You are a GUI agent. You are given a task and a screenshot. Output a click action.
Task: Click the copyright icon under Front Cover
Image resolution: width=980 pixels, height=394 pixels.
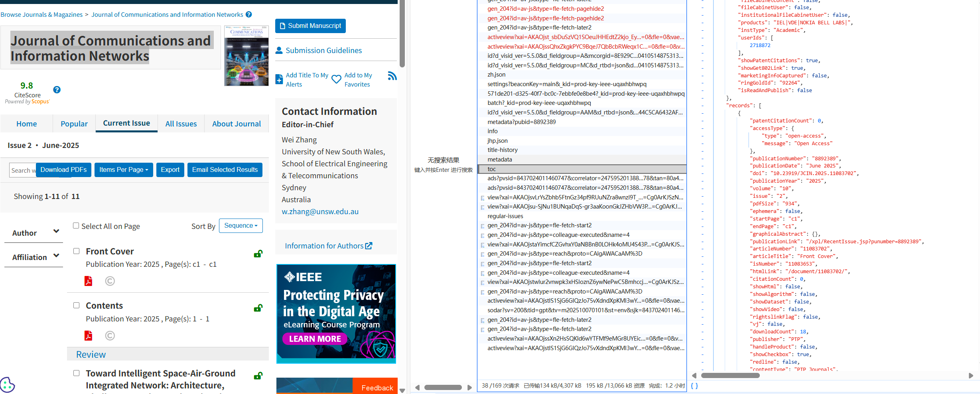tap(110, 281)
